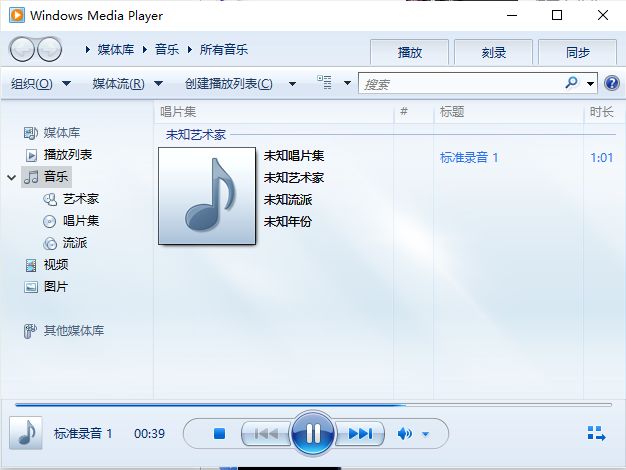The height and width of the screenshot is (470, 626).
Task: Pause playback with the pause button
Action: (313, 433)
